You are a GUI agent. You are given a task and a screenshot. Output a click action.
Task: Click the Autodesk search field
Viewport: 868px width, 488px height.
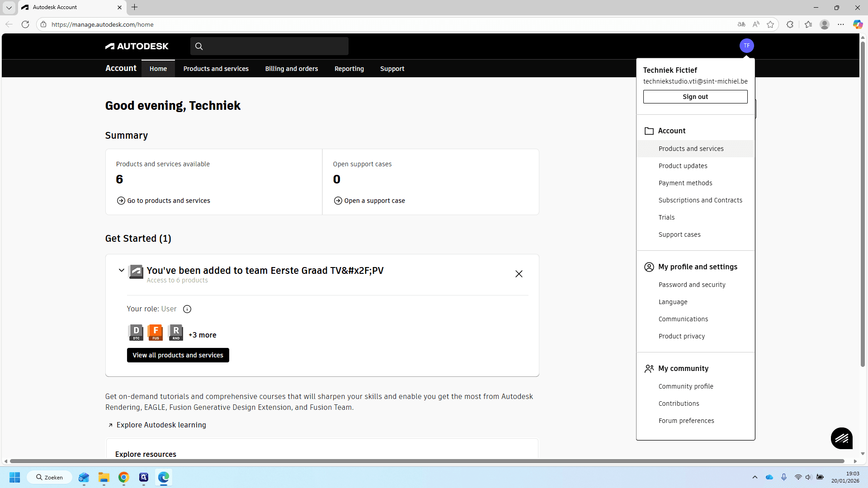click(269, 46)
